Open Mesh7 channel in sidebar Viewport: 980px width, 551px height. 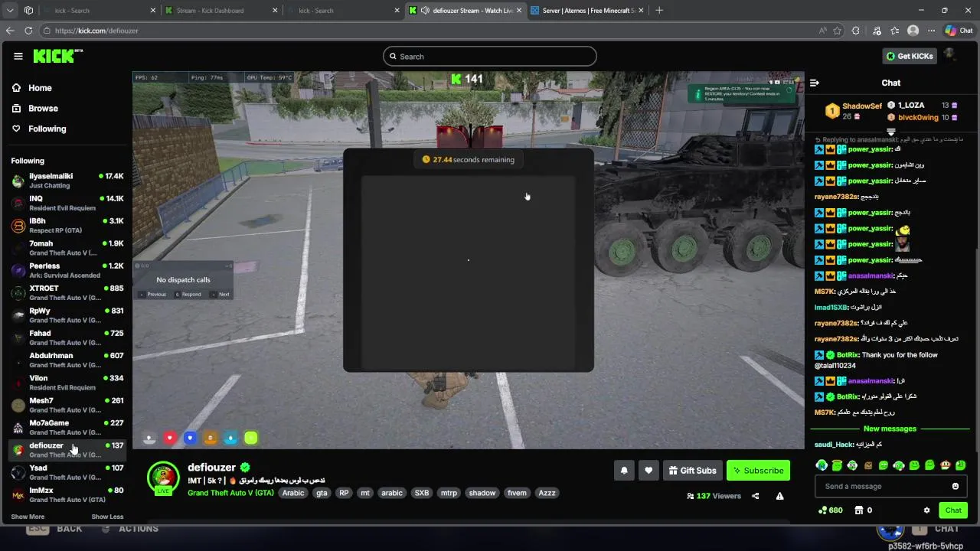[x=67, y=405]
